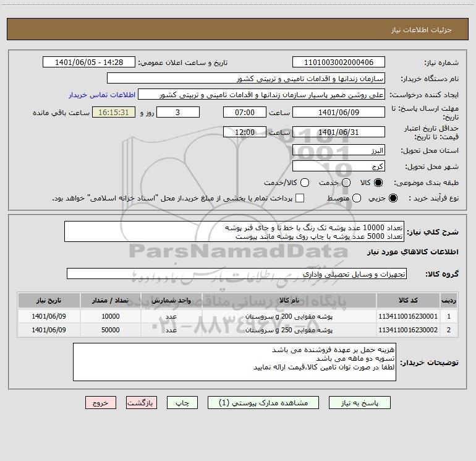
Task: Click the request creator name field
Action: (261, 95)
